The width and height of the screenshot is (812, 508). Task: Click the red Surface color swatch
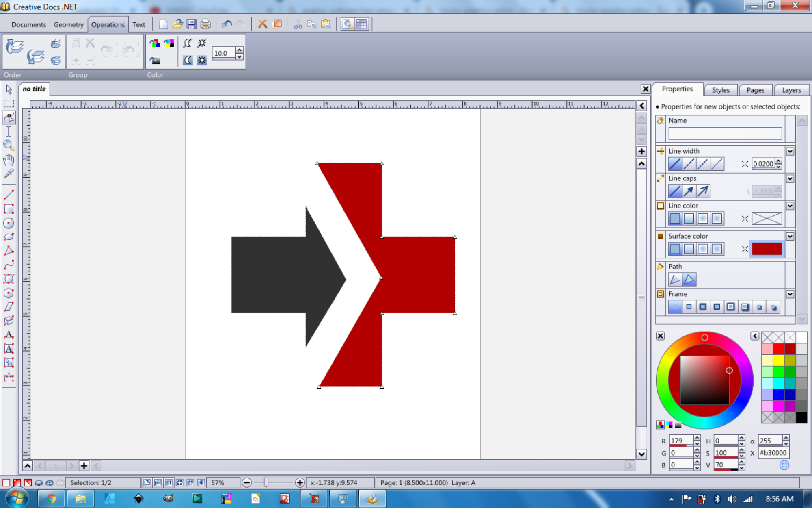pyautogui.click(x=767, y=249)
